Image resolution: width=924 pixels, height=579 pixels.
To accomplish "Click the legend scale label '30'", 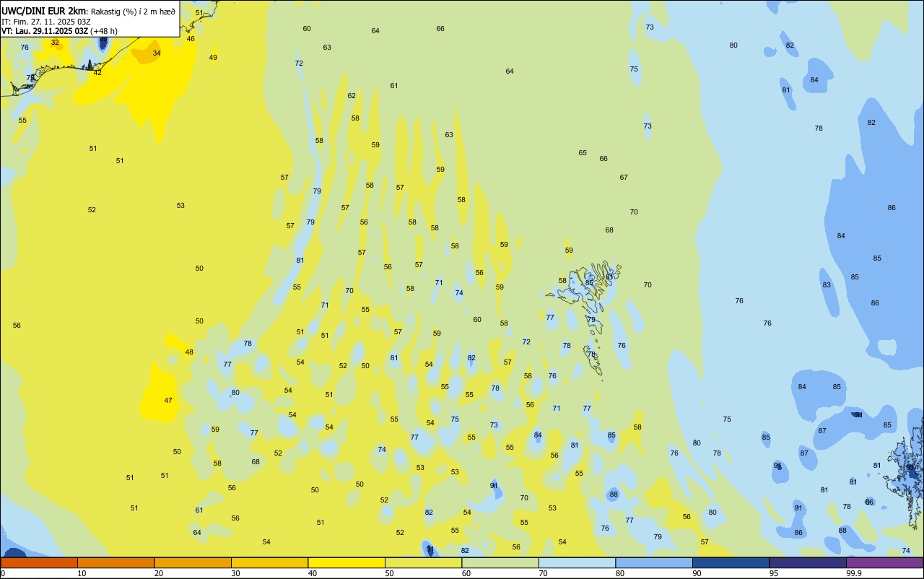I will 235,573.
